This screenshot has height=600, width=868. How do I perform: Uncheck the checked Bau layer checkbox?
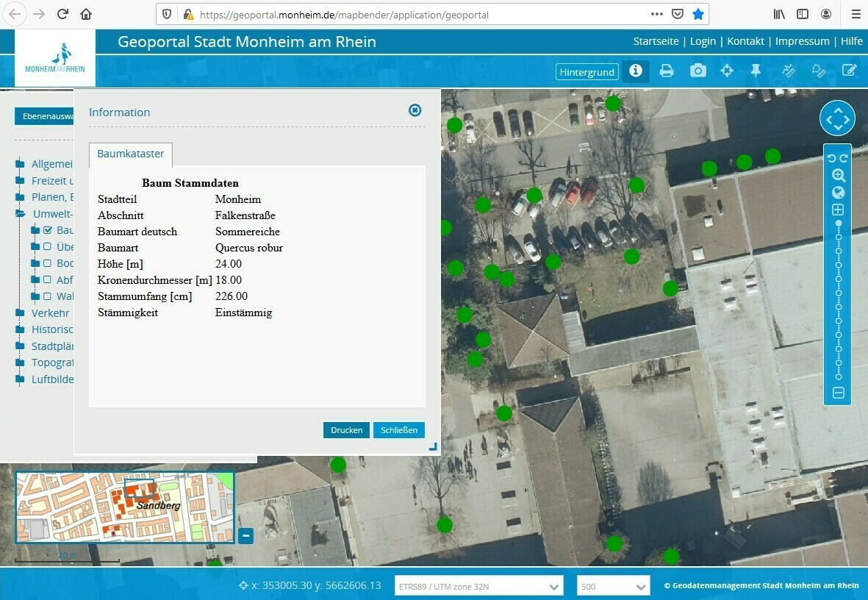pos(48,230)
